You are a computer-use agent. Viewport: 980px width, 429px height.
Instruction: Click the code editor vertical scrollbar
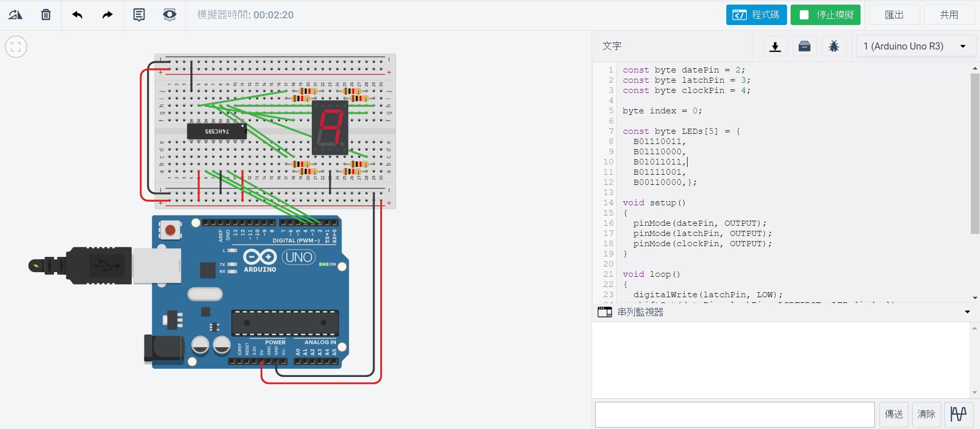pos(975,153)
